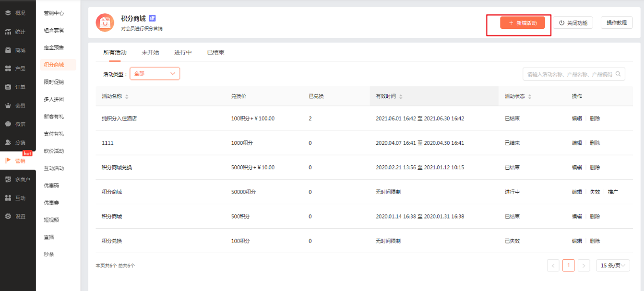The image size is (644, 291).
Task: Select 限时促销 in marketing submenu
Action: point(54,82)
